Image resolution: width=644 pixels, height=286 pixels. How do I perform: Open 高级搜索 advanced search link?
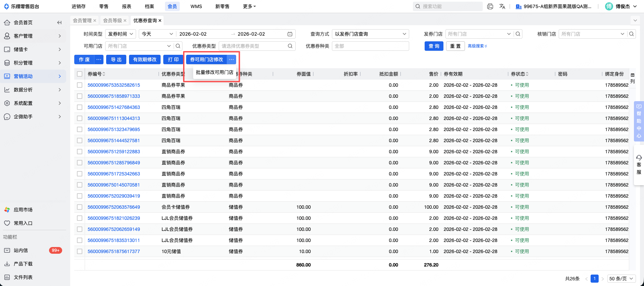click(477, 46)
